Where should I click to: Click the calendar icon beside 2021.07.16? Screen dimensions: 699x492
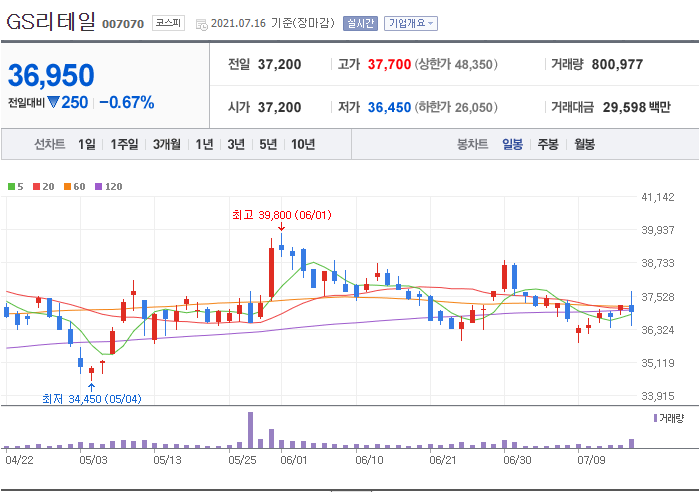(x=201, y=24)
